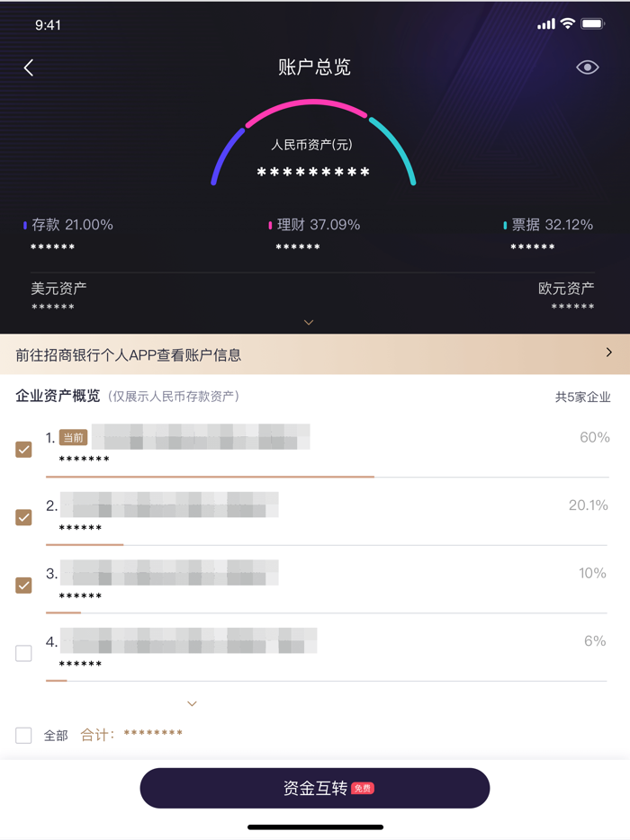This screenshot has height=840, width=630.
Task: Select the 理财 37.09% legend marker
Action: point(270,225)
